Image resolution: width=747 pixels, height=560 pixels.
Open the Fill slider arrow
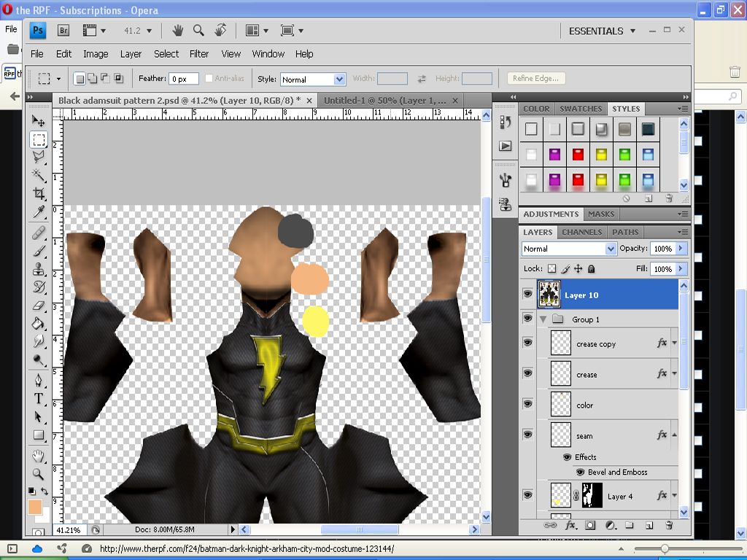[681, 268]
